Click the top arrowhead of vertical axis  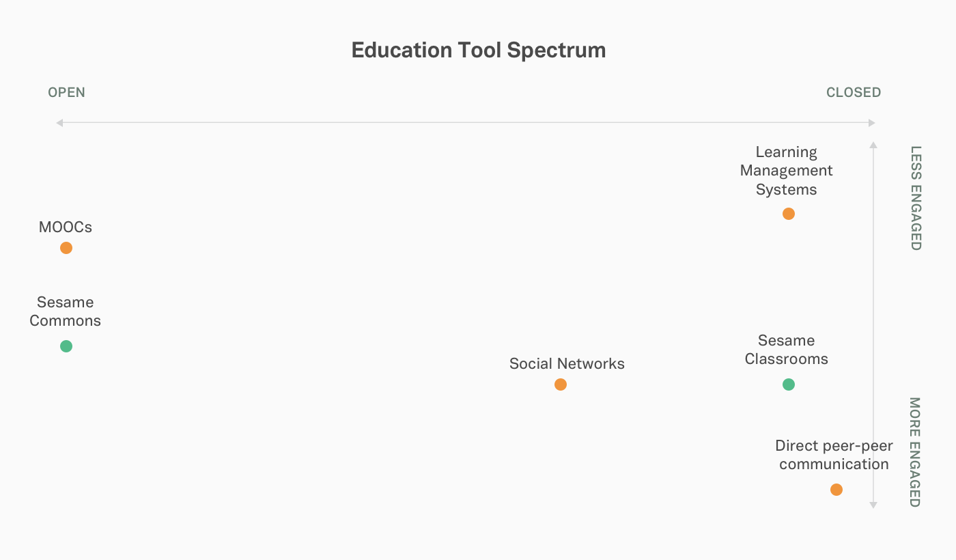[x=873, y=144]
